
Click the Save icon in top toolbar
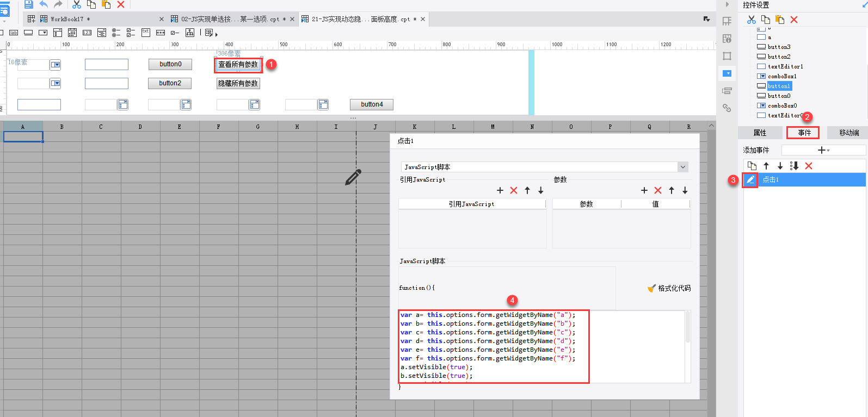point(29,4)
